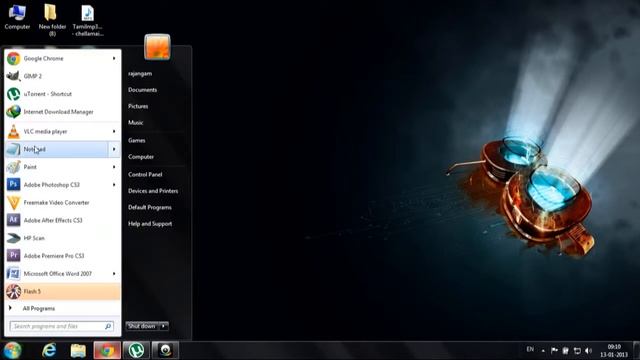Open Control Panel
The width and height of the screenshot is (640, 360).
(145, 175)
